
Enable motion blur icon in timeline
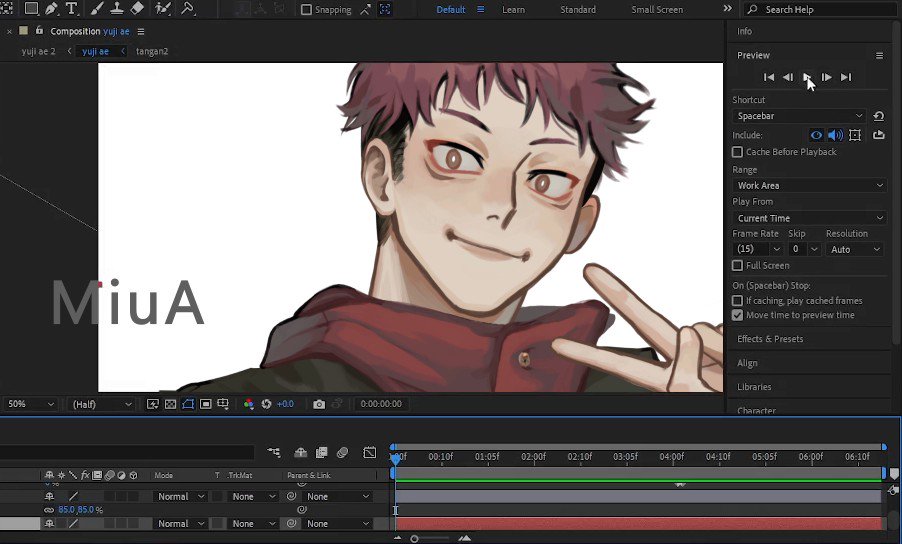[x=342, y=453]
